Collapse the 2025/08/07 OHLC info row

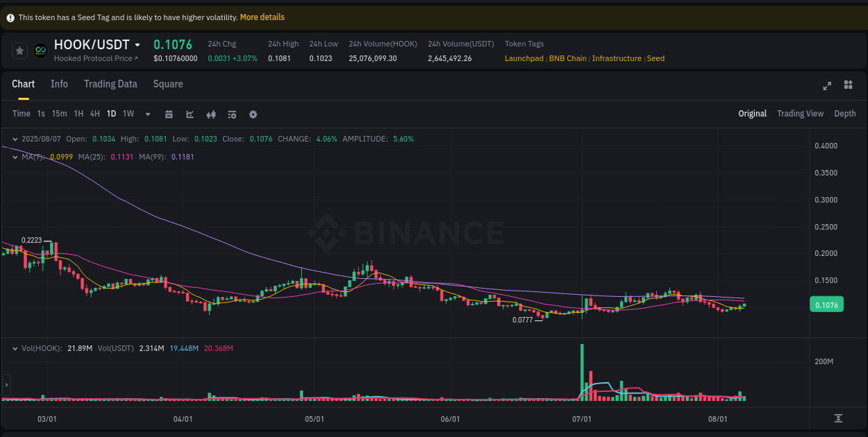pyautogui.click(x=15, y=139)
